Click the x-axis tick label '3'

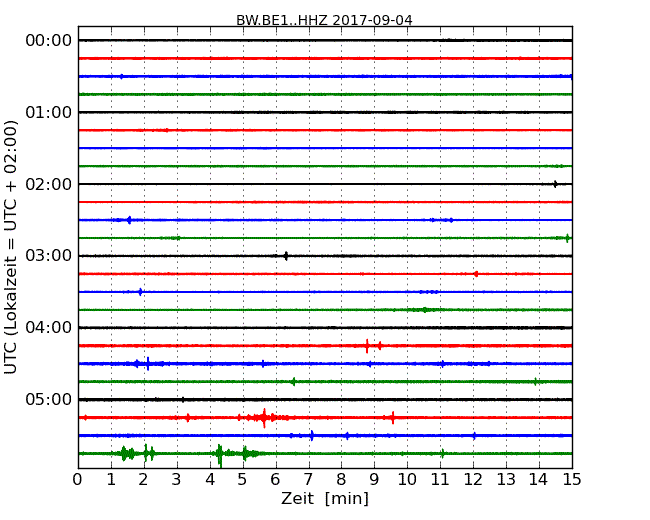coord(177,479)
